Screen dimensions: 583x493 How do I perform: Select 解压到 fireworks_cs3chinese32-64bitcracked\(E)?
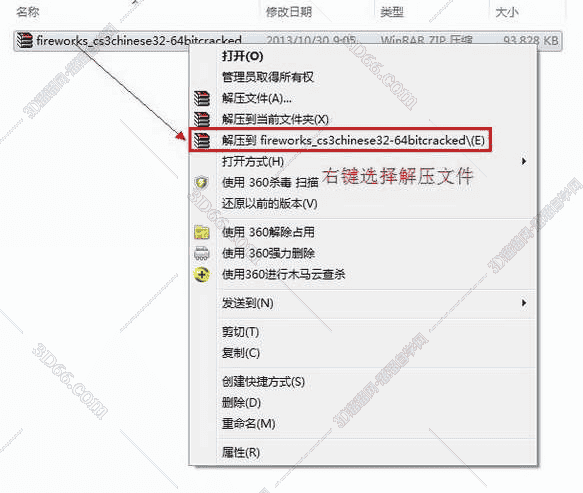(x=353, y=140)
